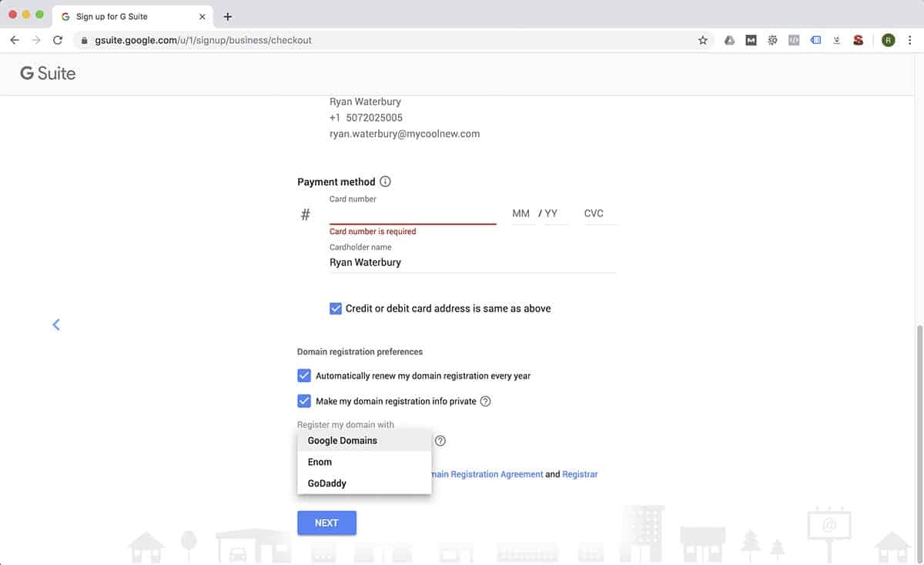Select the Sign up for G Suite tab
Image resolution: width=924 pixels, height=565 pixels.
pyautogui.click(x=132, y=16)
